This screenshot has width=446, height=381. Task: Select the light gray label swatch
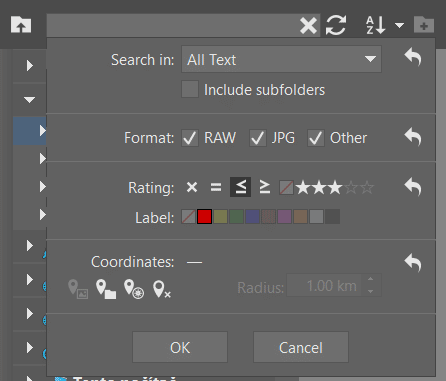pos(316,217)
